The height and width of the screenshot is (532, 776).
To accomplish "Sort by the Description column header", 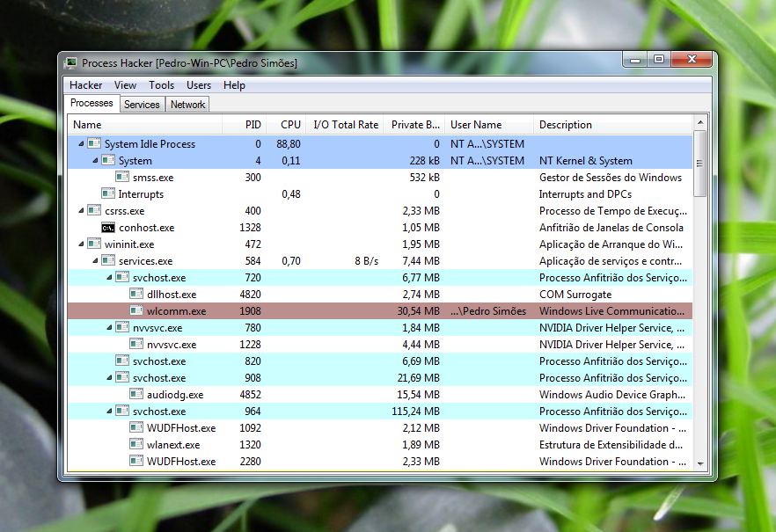I will click(613, 125).
